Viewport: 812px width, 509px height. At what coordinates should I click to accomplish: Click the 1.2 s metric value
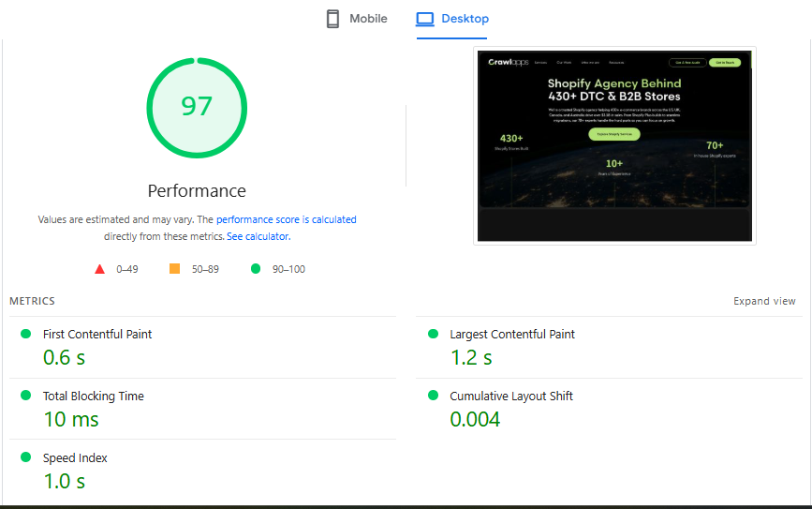point(471,358)
